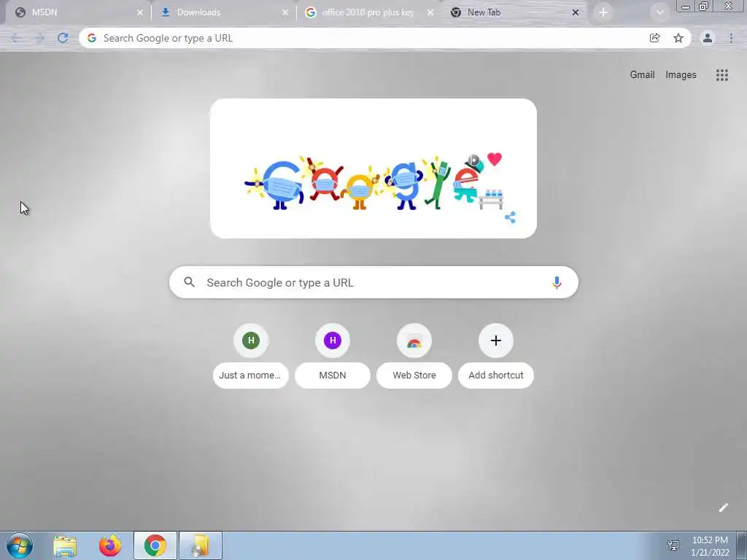The width and height of the screenshot is (747, 560).
Task: Click the Google search box on page
Action: 373,282
